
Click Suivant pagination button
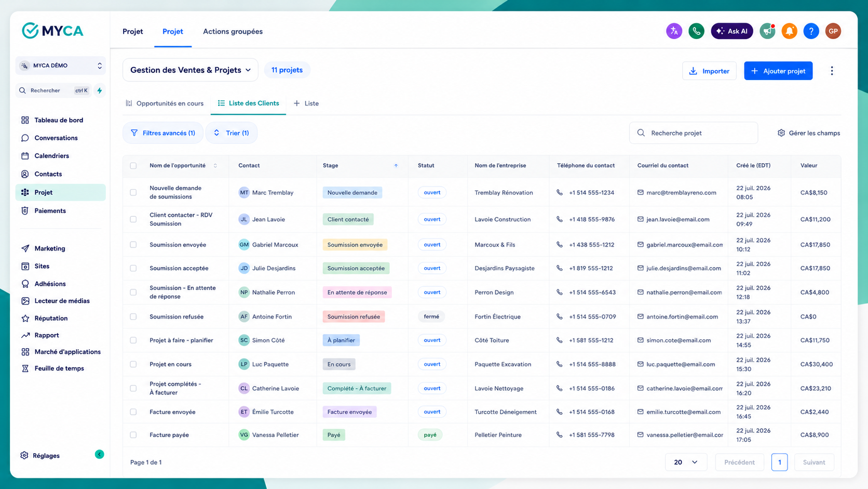pos(813,462)
